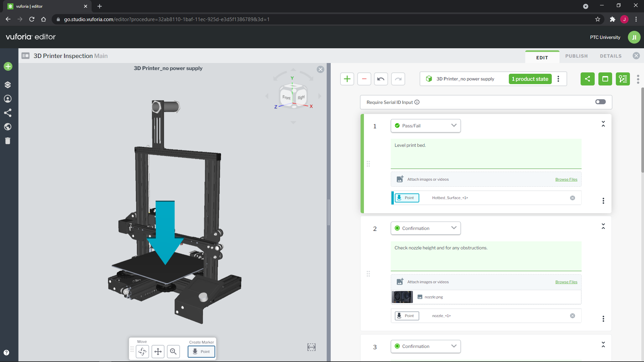Toggle Require Serial ID Input switch
This screenshot has height=362, width=644.
[600, 102]
